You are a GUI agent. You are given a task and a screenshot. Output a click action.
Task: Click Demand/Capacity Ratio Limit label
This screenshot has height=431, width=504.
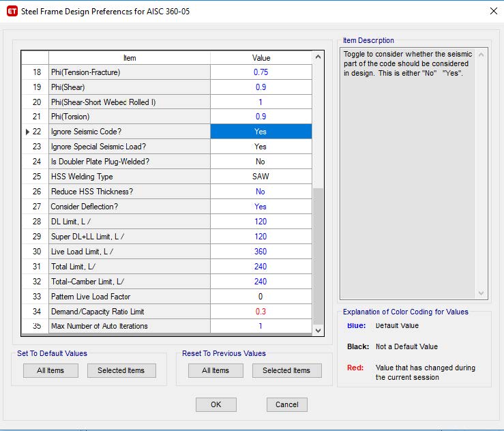(98, 312)
